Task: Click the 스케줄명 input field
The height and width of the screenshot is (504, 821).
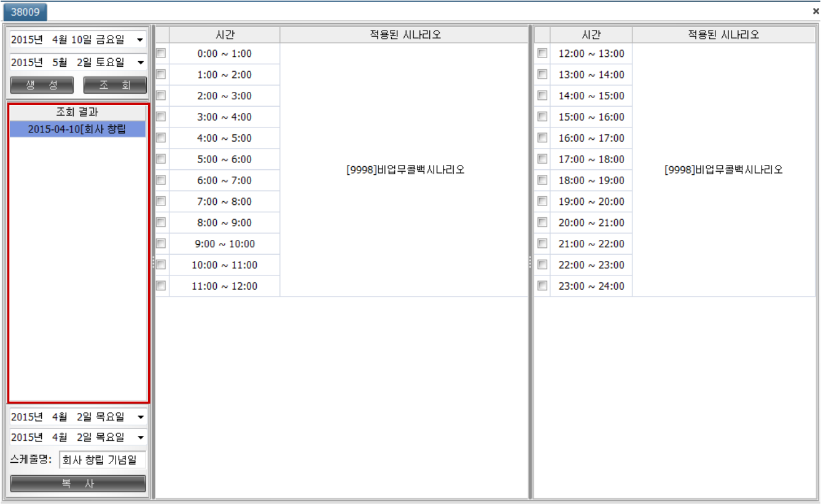Action: pyautogui.click(x=102, y=460)
